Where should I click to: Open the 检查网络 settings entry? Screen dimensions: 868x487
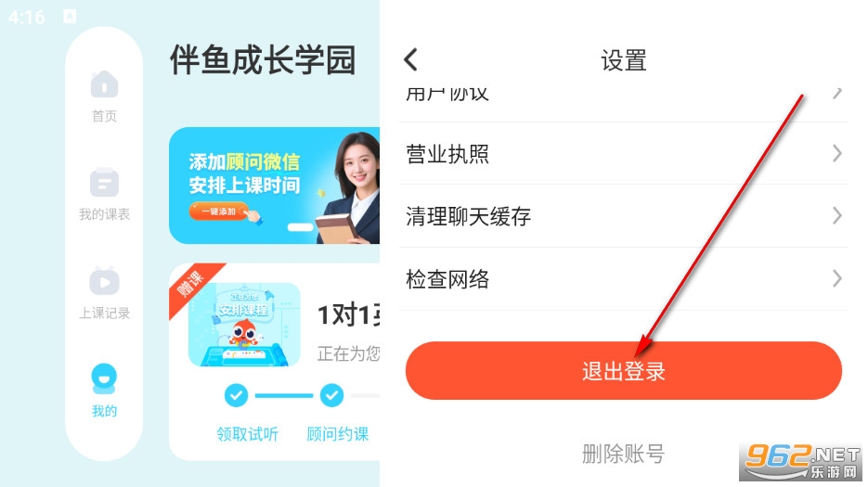[x=624, y=278]
